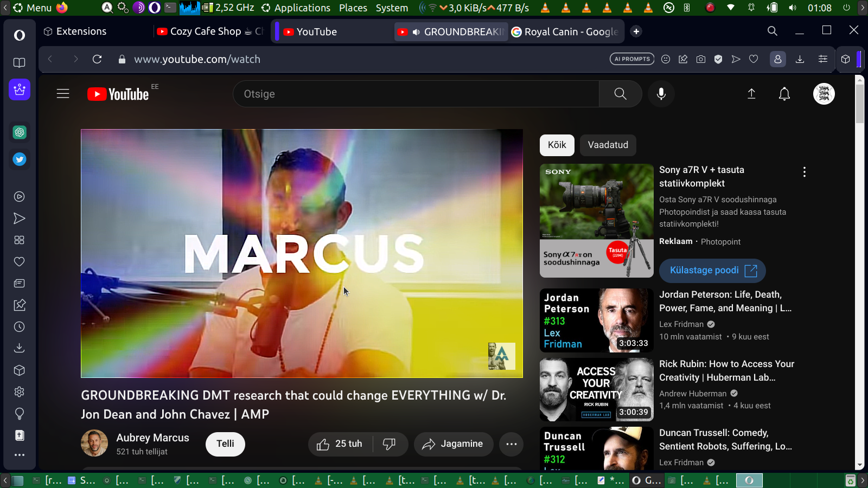Open sidebar three-dot setup menu
This screenshot has height=488, width=868.
tap(20, 455)
